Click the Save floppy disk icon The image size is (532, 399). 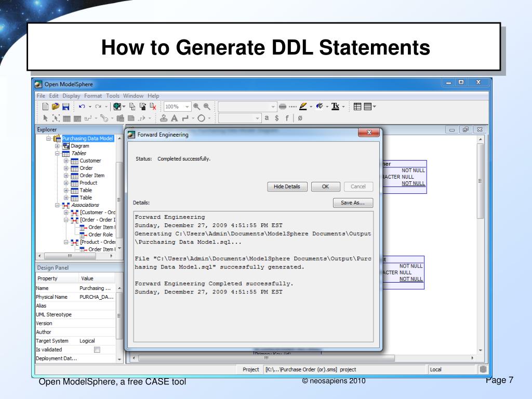[x=66, y=107]
